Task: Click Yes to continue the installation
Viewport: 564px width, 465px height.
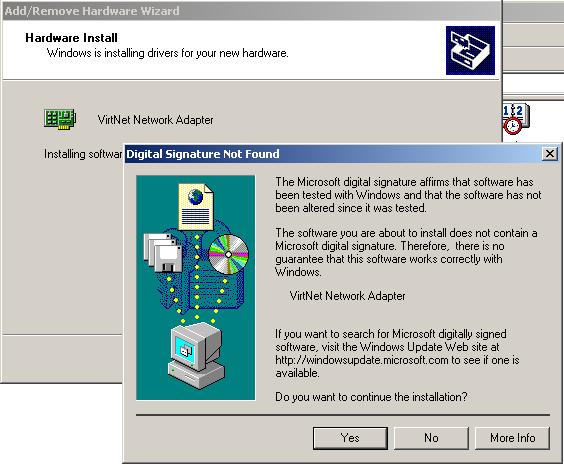Action: tap(350, 438)
